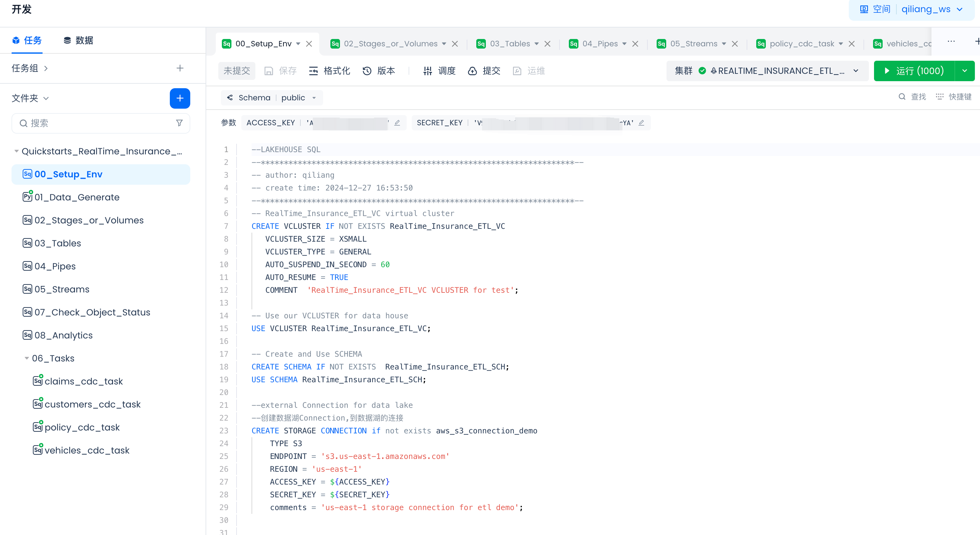Edit the ACCESS_KEY parameter pencil icon
This screenshot has height=535, width=980.
point(397,123)
